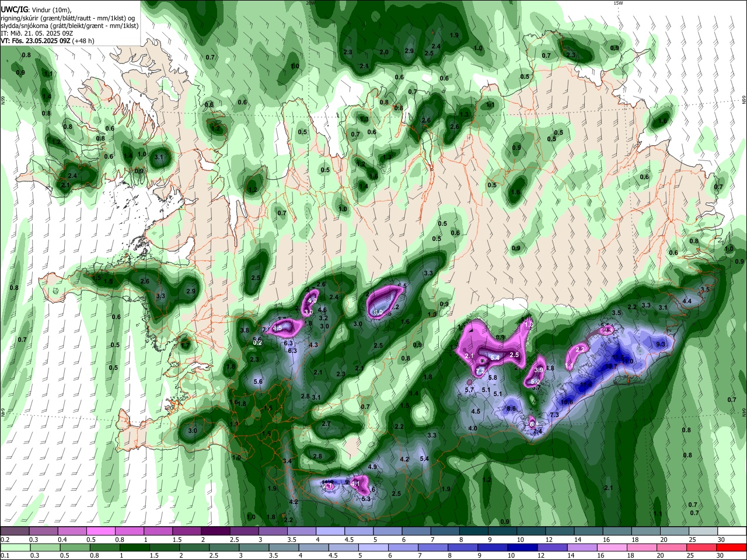Image resolution: width=747 pixels, height=560 pixels.
Task: Click the 7.3 precipitation value on the map
Action: (554, 415)
